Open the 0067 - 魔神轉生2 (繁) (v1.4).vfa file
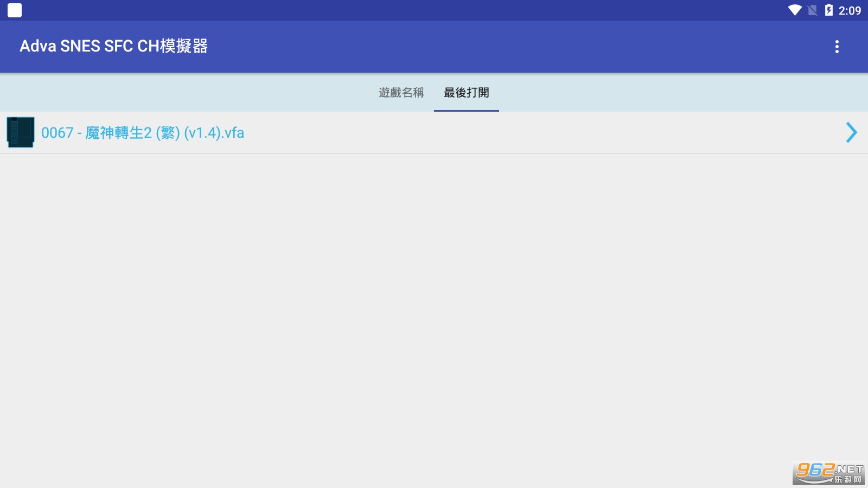Screen dimensions: 868x488 143,132
